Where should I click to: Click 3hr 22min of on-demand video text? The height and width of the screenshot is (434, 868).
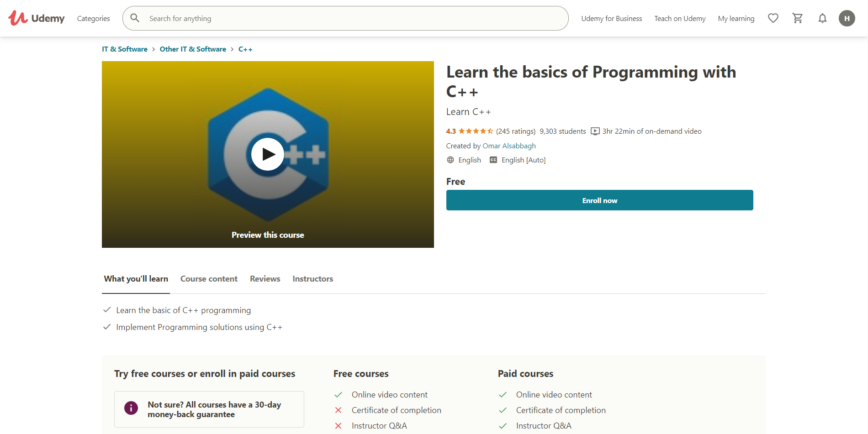(652, 131)
